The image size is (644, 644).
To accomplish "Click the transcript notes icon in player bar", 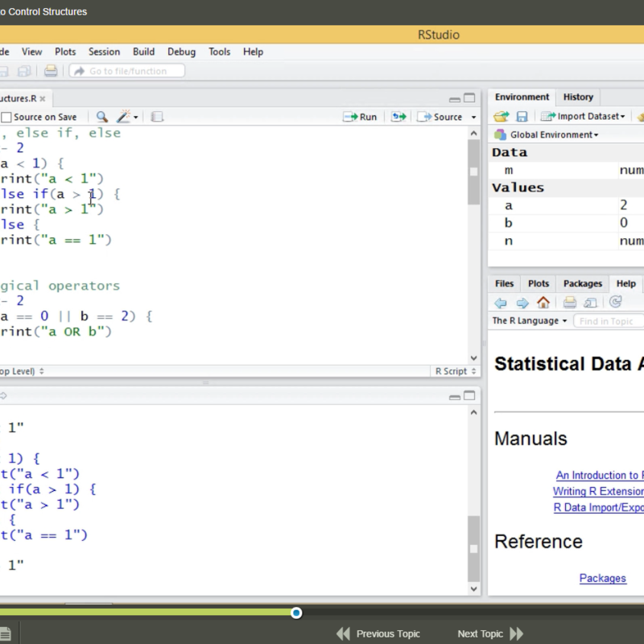I will coord(6,634).
